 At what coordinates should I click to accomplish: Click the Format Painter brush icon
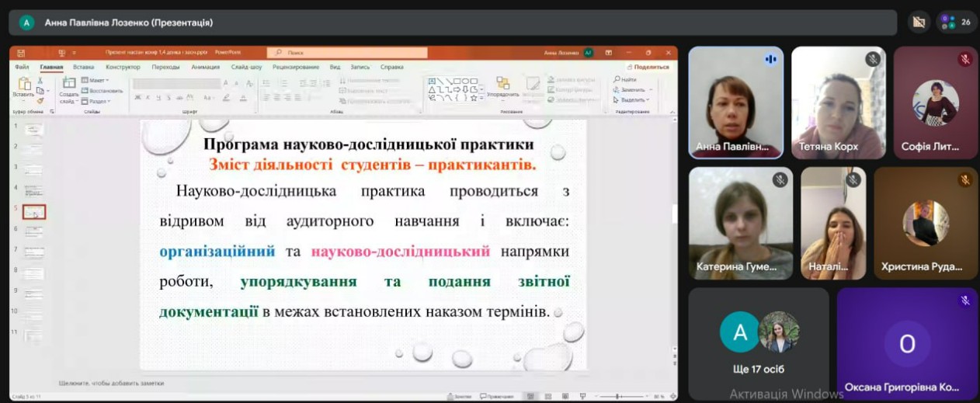tap(40, 99)
